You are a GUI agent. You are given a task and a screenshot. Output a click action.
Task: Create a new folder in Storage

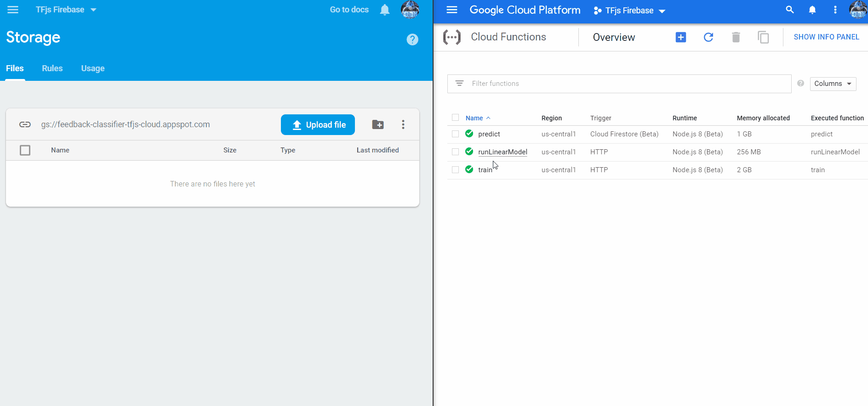pos(378,124)
